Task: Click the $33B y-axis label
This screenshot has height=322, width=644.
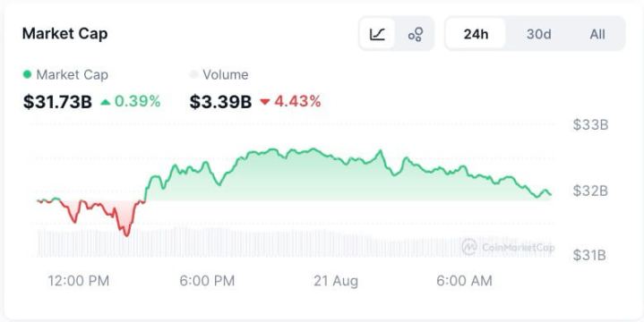Action: tap(590, 124)
